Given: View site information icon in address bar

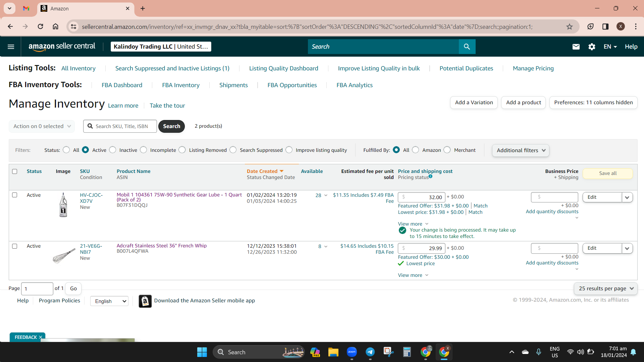Looking at the screenshot, I should tap(73, 26).
